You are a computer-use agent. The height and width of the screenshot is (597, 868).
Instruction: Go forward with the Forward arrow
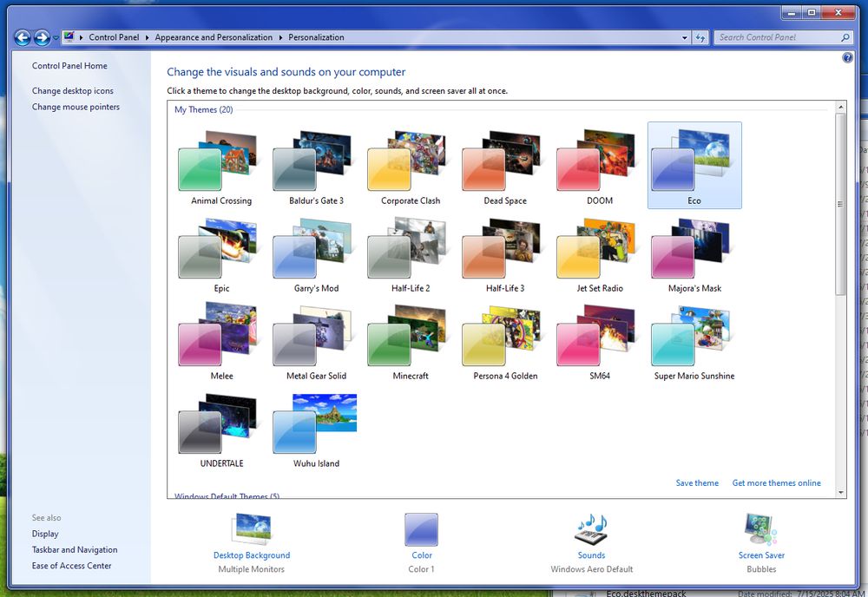42,37
